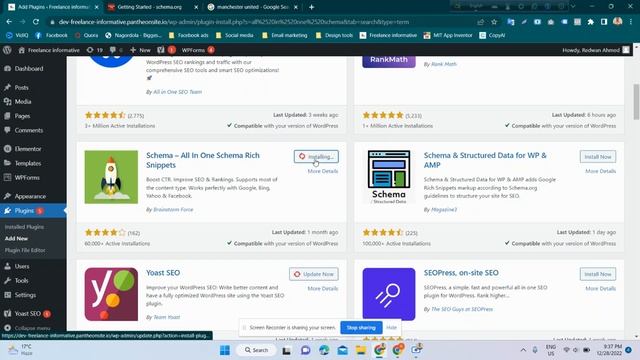Viewport: 640px width, 360px height.
Task: Open the Installed Plugins submenu link
Action: [24, 227]
